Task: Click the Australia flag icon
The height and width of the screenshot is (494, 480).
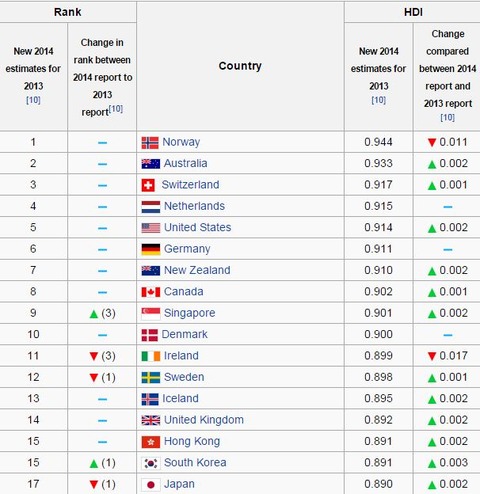Action: (150, 164)
